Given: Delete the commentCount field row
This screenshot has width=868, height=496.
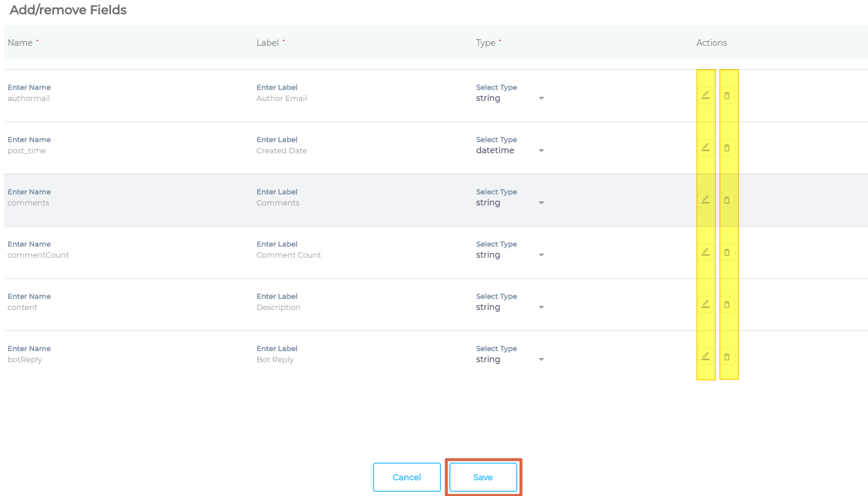Looking at the screenshot, I should tap(727, 252).
